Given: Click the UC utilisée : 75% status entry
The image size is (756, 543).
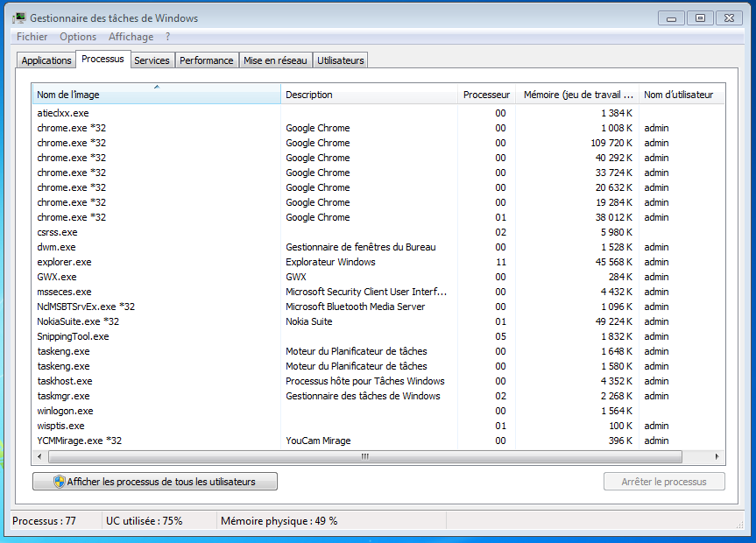Looking at the screenshot, I should pos(145,521).
